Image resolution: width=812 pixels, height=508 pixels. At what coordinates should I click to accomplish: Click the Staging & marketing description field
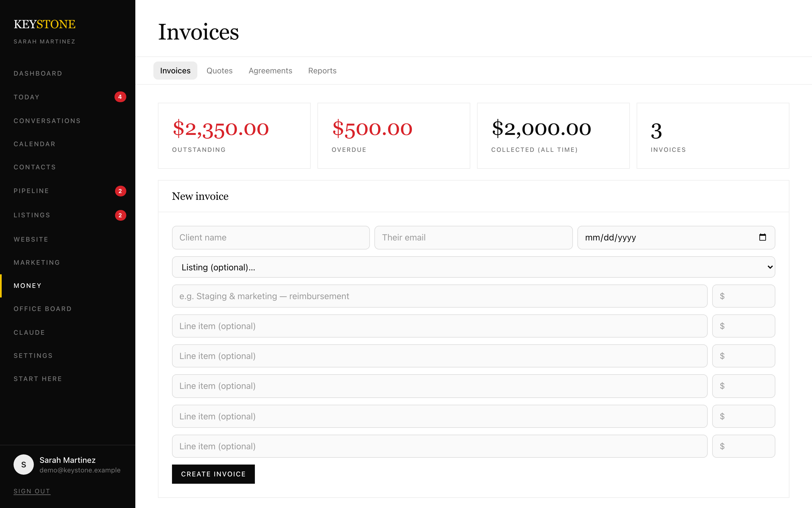pyautogui.click(x=440, y=296)
